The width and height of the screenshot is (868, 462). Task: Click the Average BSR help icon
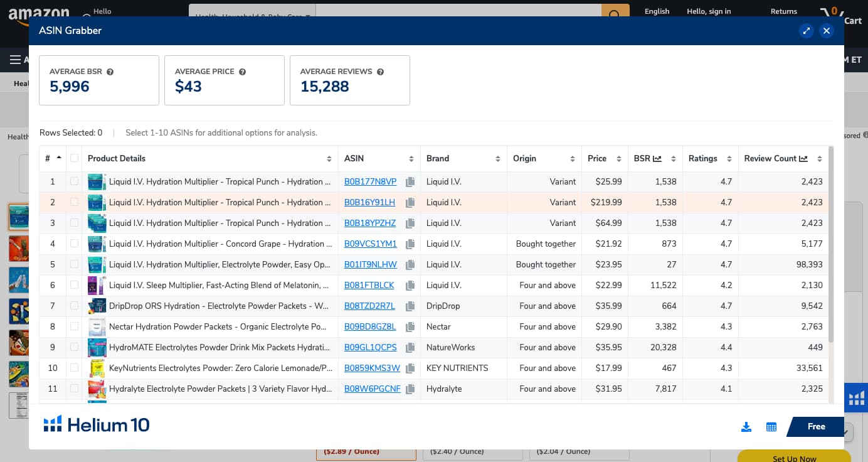[110, 72]
